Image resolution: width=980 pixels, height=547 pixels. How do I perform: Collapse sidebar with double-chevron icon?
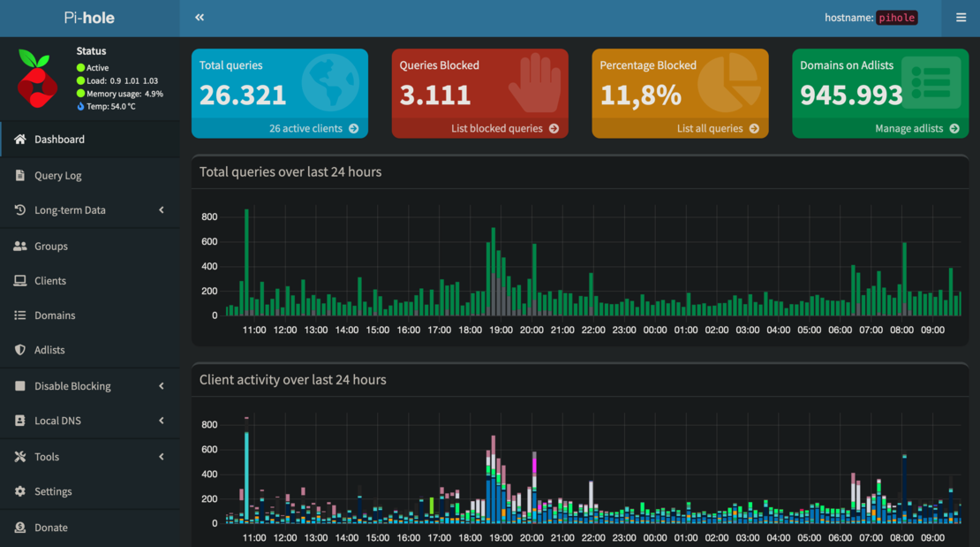[x=200, y=18]
